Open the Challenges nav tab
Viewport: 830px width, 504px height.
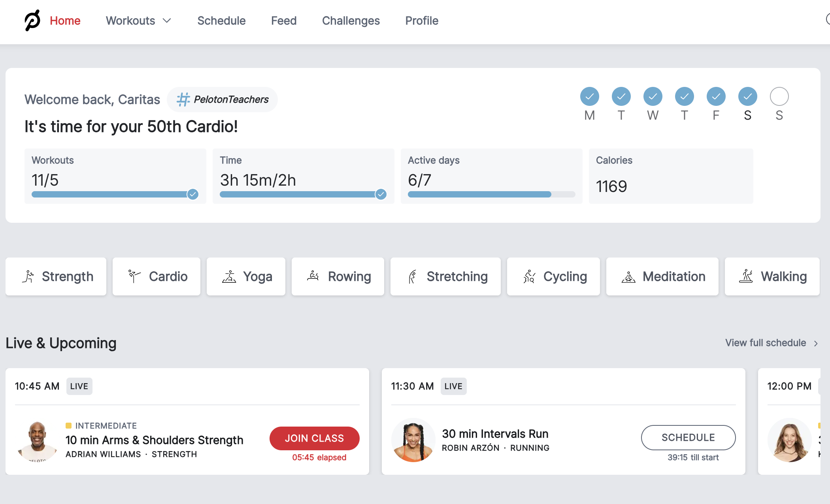point(351,21)
